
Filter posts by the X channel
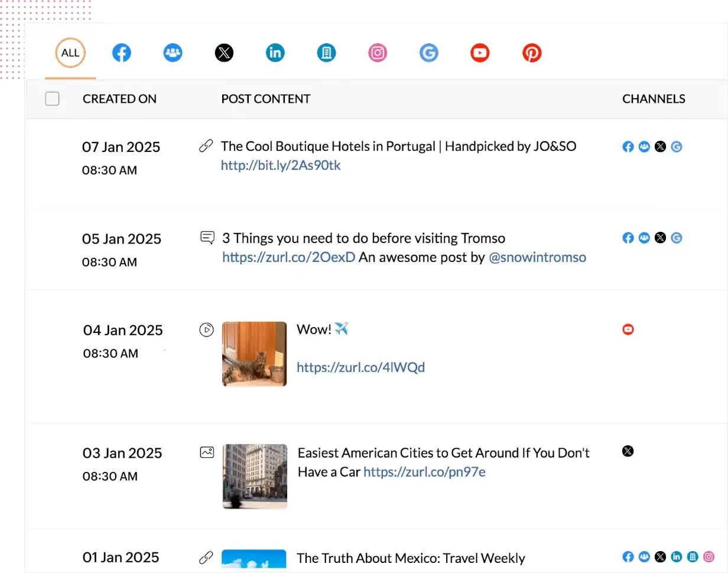click(224, 53)
